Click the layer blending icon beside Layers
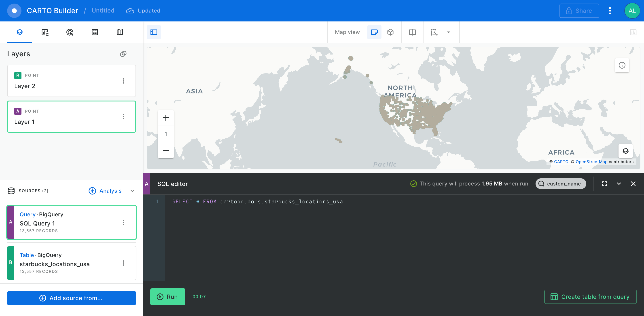The image size is (644, 316). pyautogui.click(x=123, y=54)
